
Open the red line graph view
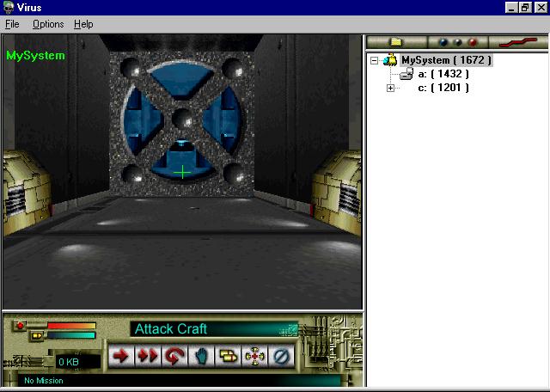pos(518,42)
